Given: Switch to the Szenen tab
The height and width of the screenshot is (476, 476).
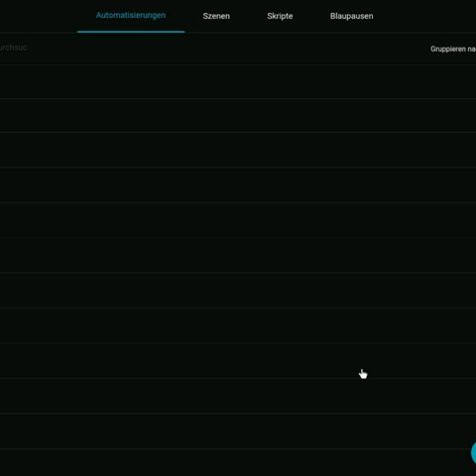Looking at the screenshot, I should [216, 16].
